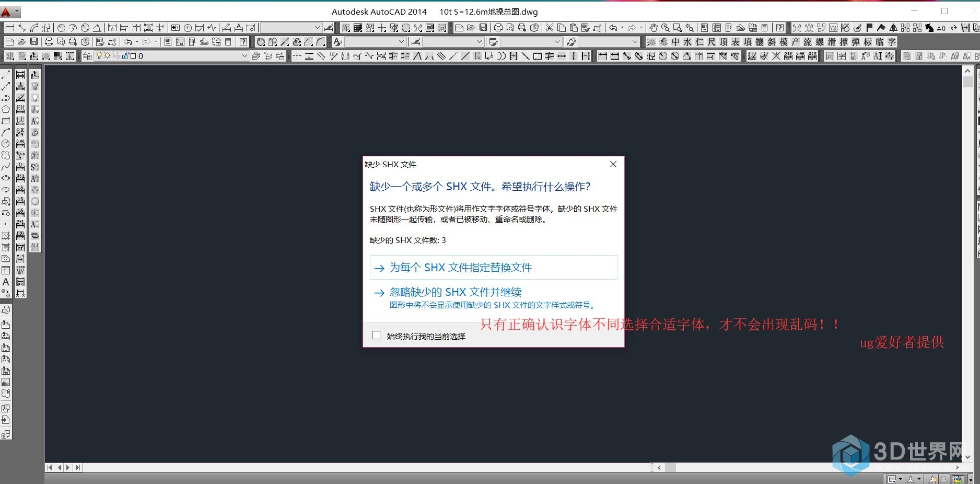
Task: Click the 滑 slider tool icon
Action: (832, 42)
